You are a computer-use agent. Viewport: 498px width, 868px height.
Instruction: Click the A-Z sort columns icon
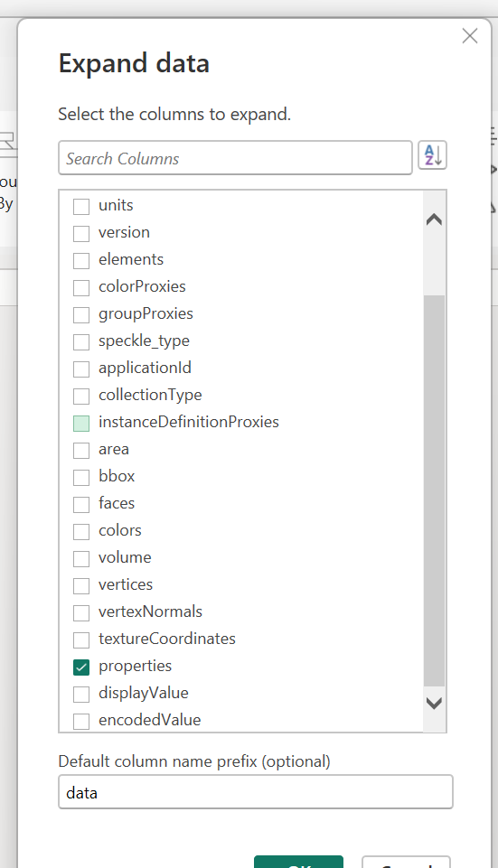(432, 155)
